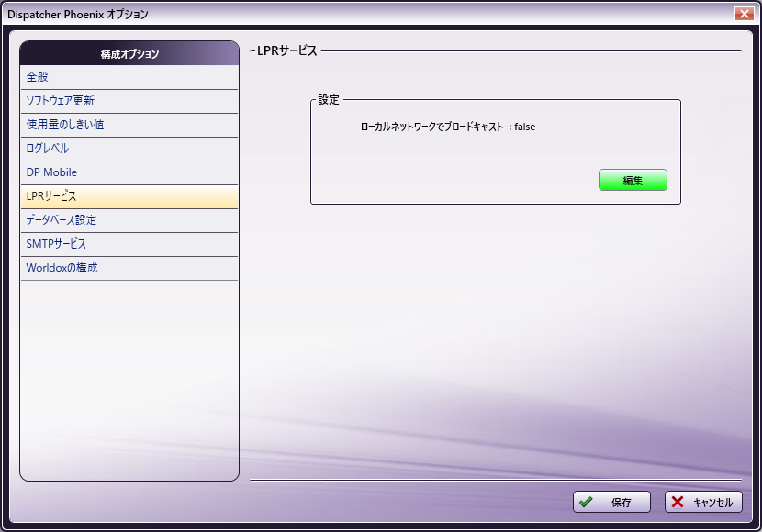Click the red X icon on キャンセル
Screen dimensions: 762x532
678,502
